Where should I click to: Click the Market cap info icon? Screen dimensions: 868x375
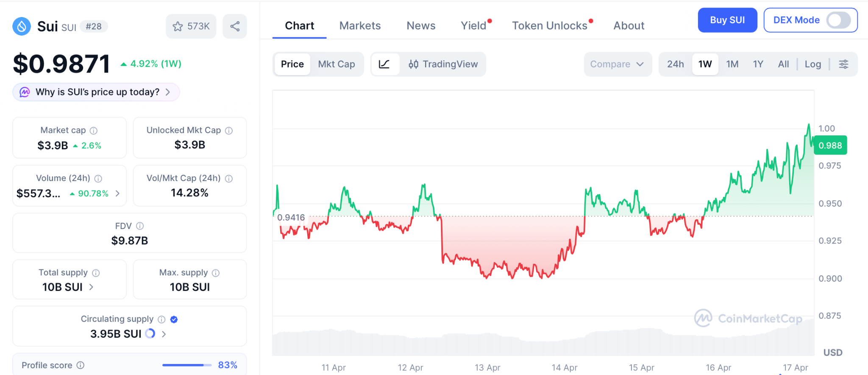[x=94, y=131]
